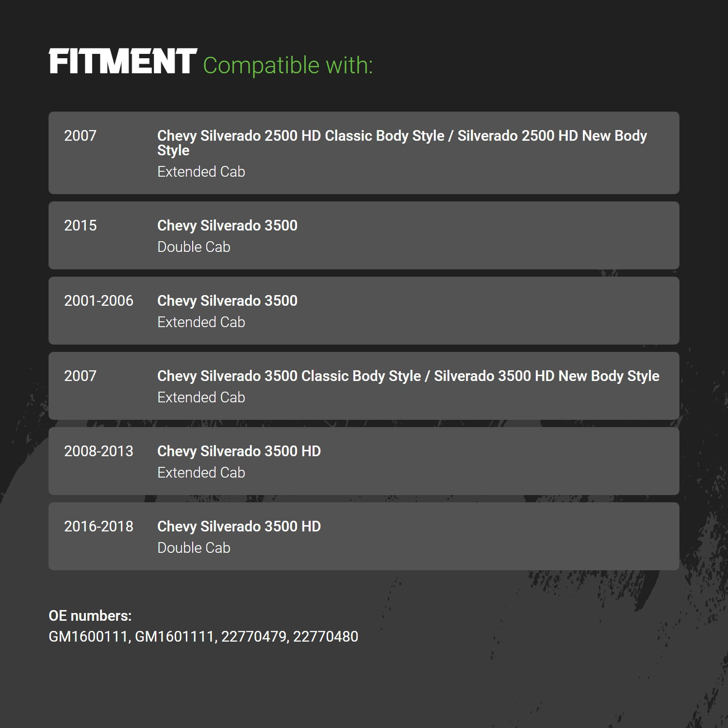
Task: Select the 2007 Silverado 2500 HD row
Action: click(x=364, y=153)
